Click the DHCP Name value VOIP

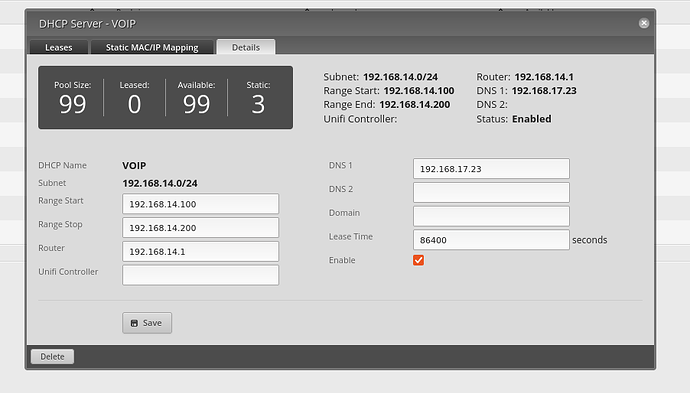[x=134, y=165]
